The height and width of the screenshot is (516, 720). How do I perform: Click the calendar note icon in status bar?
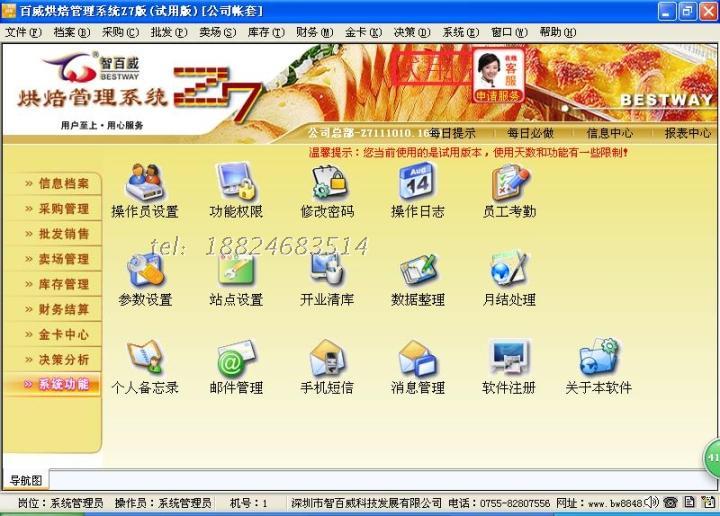pos(708,502)
